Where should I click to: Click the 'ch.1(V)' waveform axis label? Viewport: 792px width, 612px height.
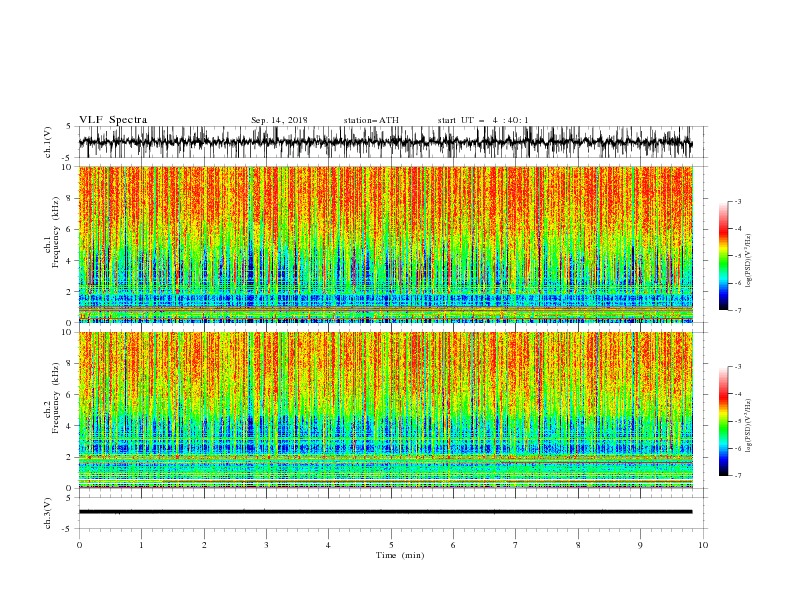[48, 142]
